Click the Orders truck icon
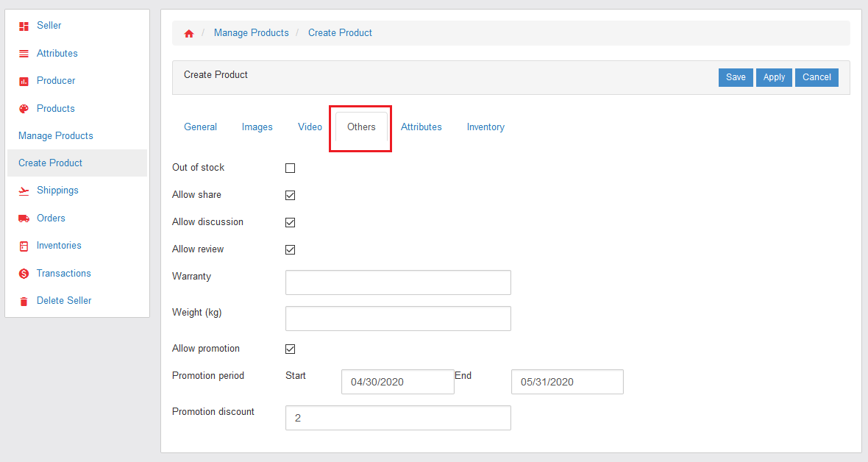The height and width of the screenshot is (462, 868). 24,218
